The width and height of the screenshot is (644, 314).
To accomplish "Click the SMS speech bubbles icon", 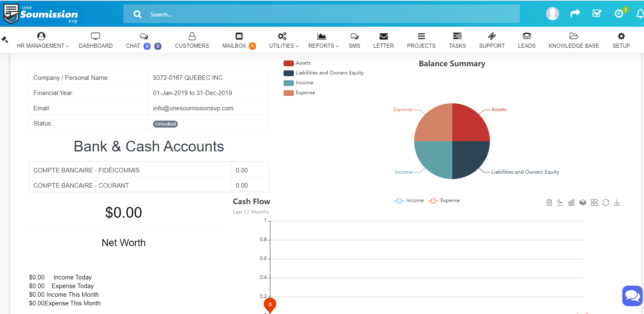I will [x=354, y=36].
